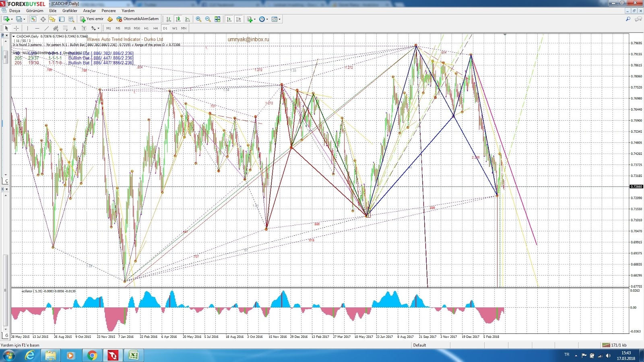Tile the chart windows

pos(217,19)
